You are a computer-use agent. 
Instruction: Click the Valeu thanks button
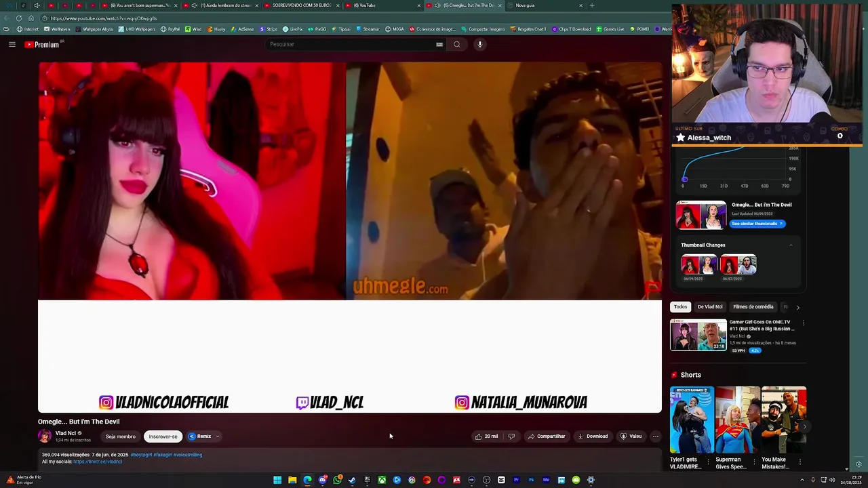tap(631, 436)
